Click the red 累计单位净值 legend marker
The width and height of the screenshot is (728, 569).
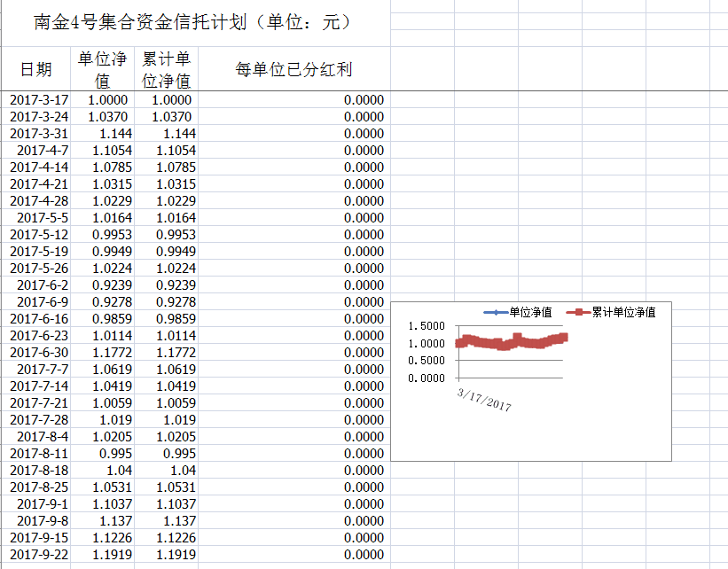coord(578,312)
